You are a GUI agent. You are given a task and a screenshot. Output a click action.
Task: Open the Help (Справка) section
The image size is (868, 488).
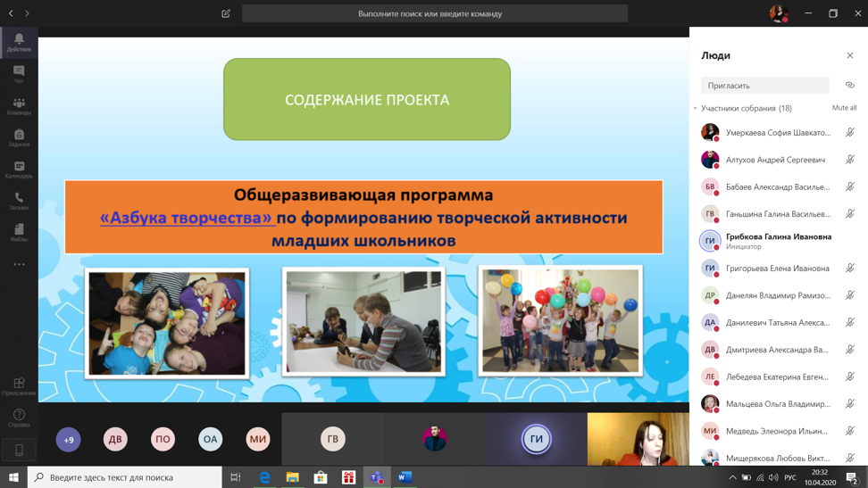tap(19, 418)
